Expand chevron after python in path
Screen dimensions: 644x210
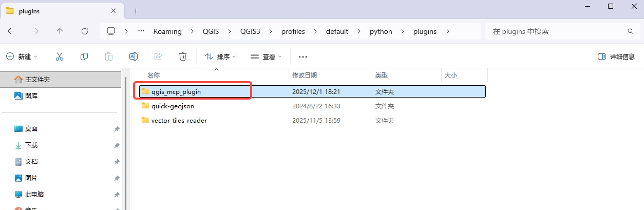[x=403, y=31]
